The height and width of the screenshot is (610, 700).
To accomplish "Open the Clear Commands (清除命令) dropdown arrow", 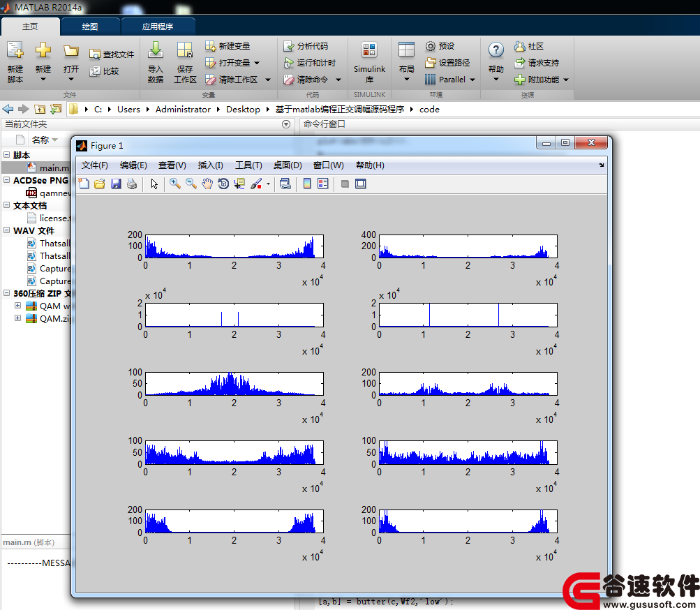I will pyautogui.click(x=338, y=80).
